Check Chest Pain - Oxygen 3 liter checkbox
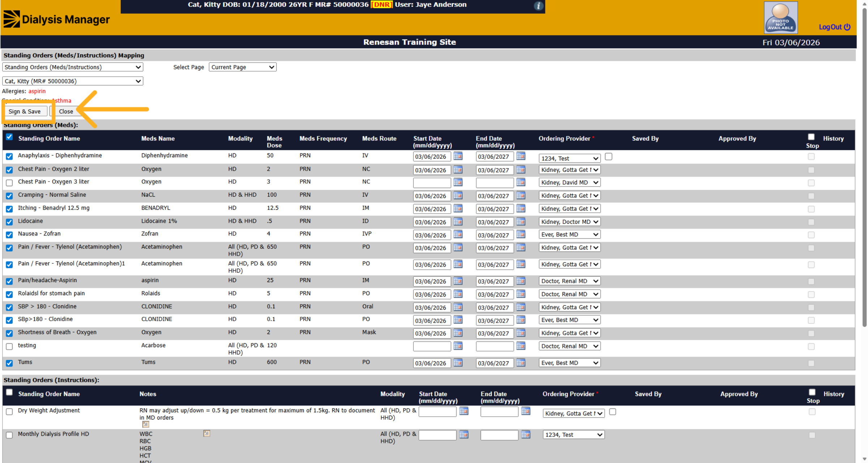868x463 pixels. click(9, 183)
